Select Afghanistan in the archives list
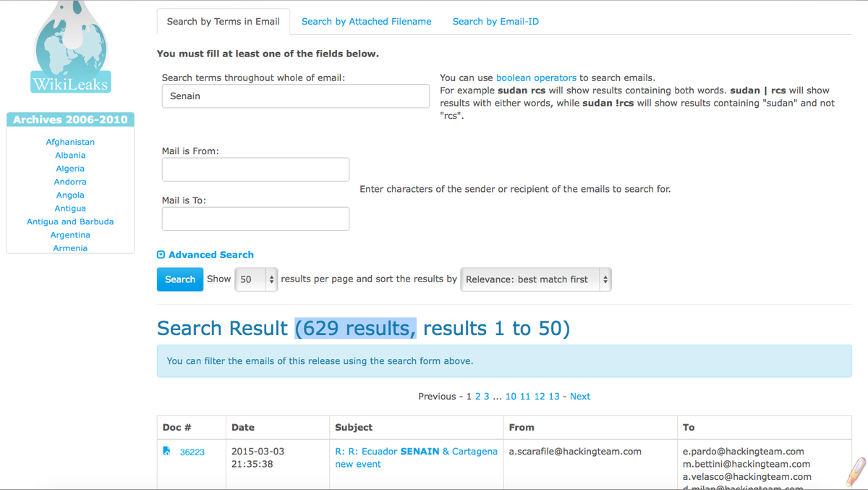Image resolution: width=868 pixels, height=490 pixels. point(70,142)
